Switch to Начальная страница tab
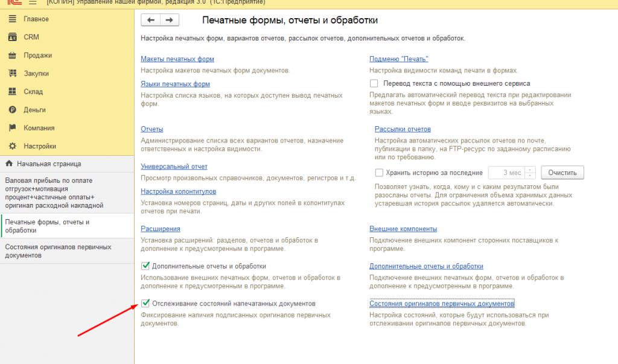 click(67, 164)
